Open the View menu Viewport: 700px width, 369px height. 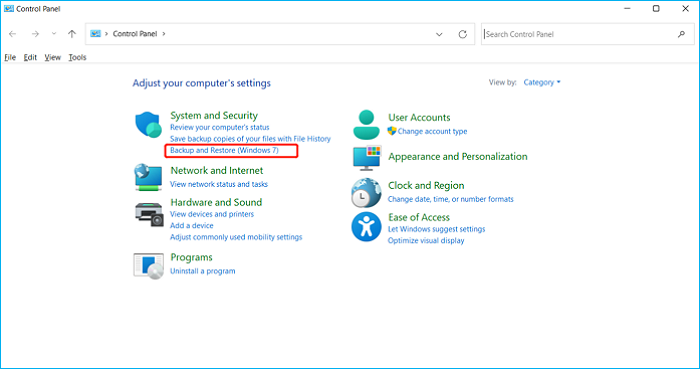point(53,57)
